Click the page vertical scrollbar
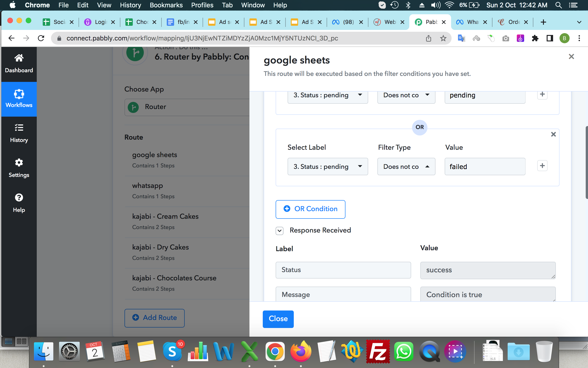 tap(586, 162)
